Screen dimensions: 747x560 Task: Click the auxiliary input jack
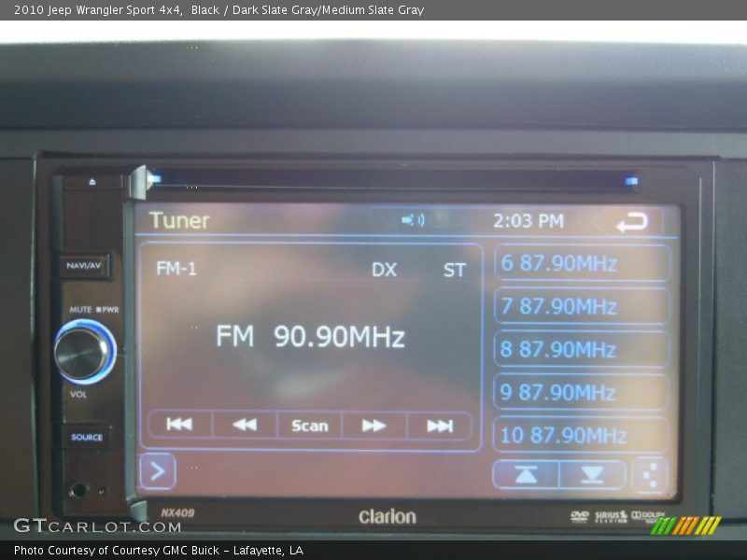pyautogui.click(x=78, y=490)
